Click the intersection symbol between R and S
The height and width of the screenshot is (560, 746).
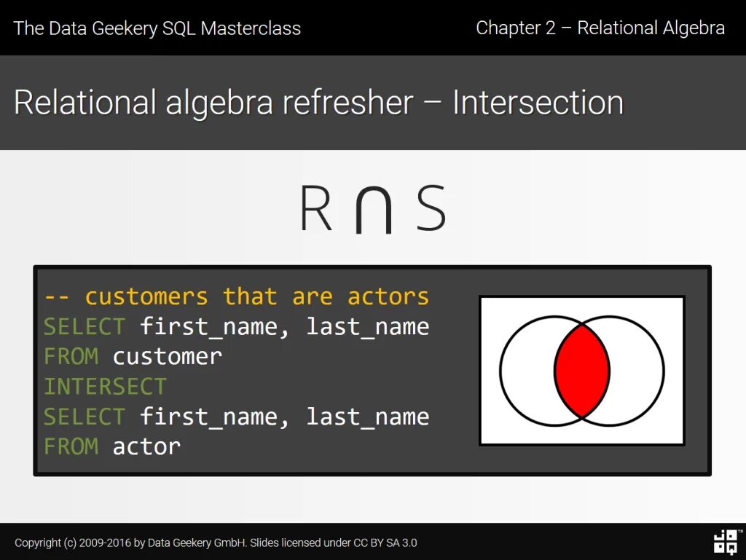coord(374,210)
